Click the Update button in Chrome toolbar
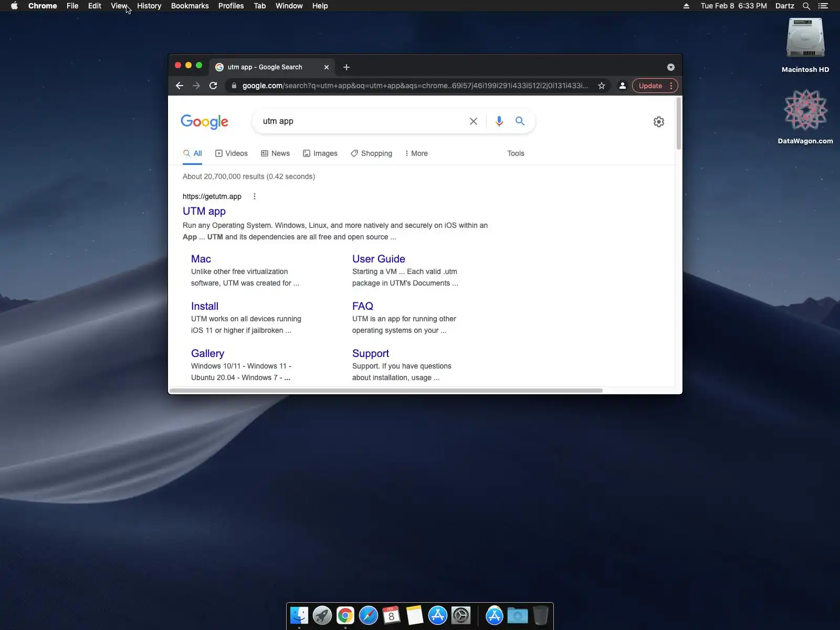Image resolution: width=840 pixels, height=630 pixels. [x=650, y=86]
